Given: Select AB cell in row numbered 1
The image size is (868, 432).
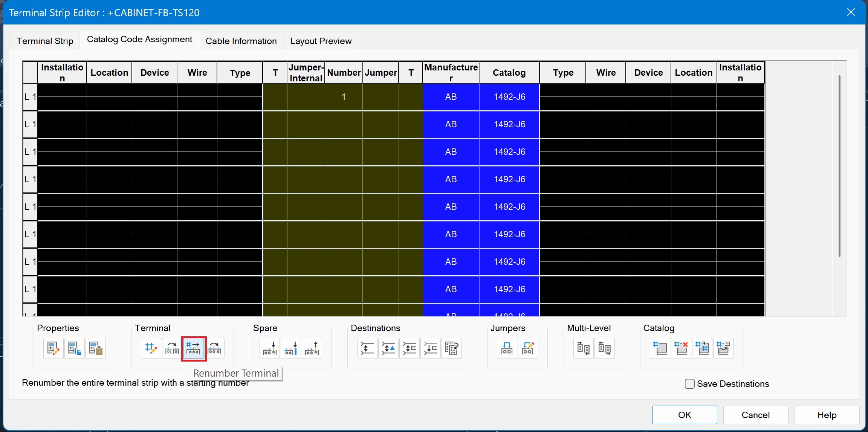Looking at the screenshot, I should (451, 97).
